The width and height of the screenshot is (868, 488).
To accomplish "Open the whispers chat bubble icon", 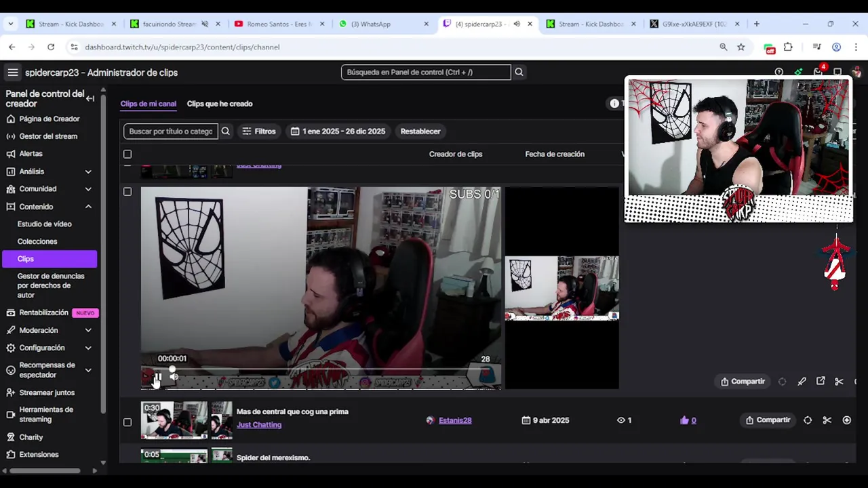I will 837,72.
